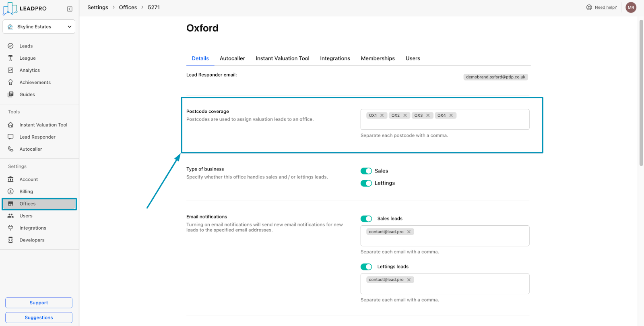Screen dimensions: 644x326
Task: Open Analytics via its chart icon
Action: [11, 70]
